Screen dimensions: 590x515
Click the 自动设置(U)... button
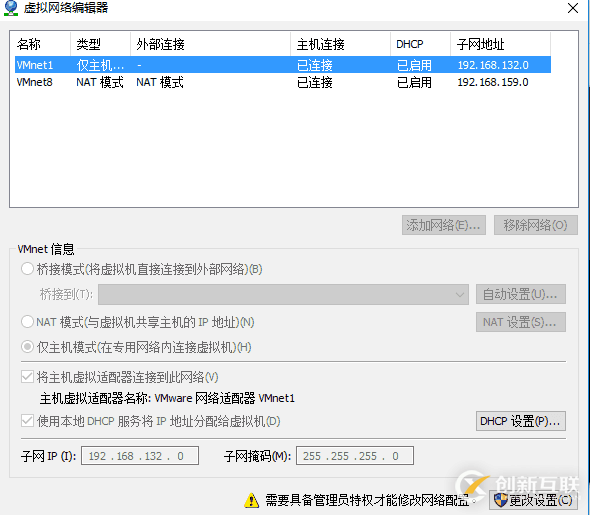click(x=521, y=294)
